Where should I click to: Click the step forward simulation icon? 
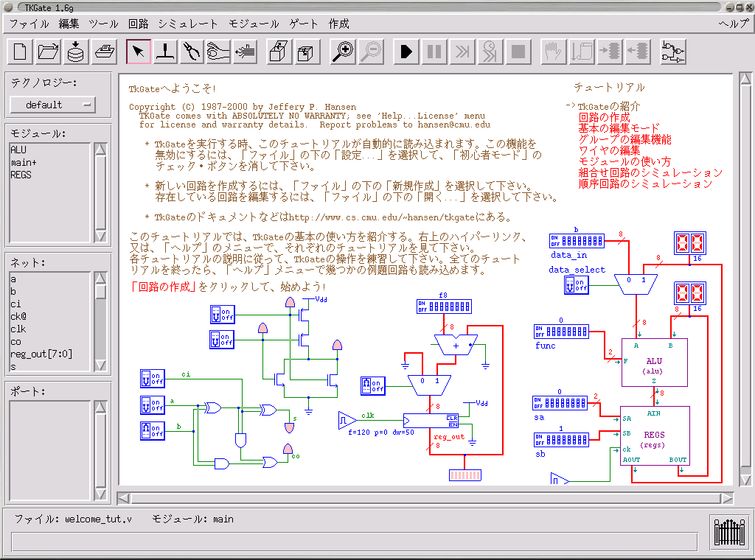[462, 52]
